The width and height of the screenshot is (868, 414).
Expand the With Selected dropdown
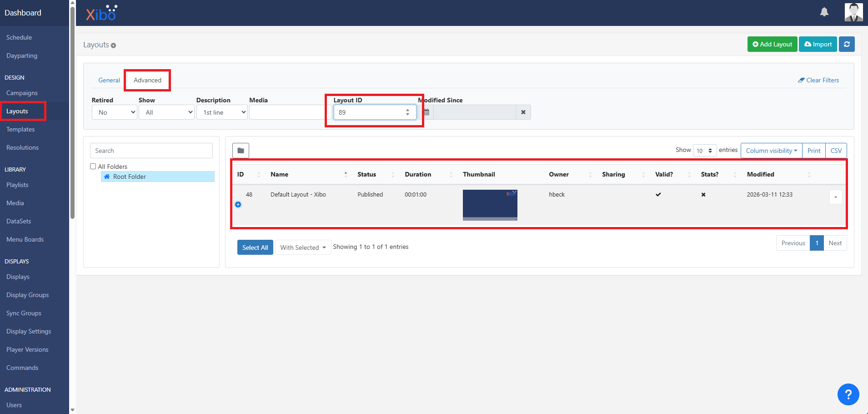click(303, 247)
